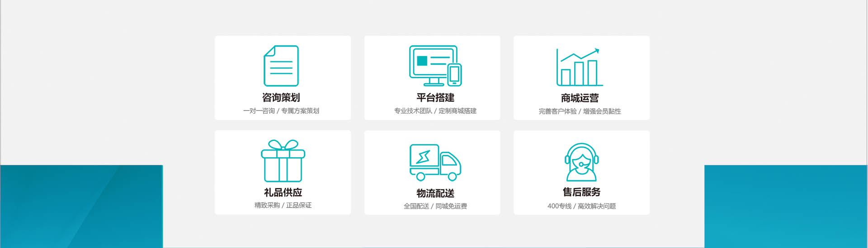Click the teal banner panel on the right
Viewport: 868px width, 248px height.
click(786, 206)
